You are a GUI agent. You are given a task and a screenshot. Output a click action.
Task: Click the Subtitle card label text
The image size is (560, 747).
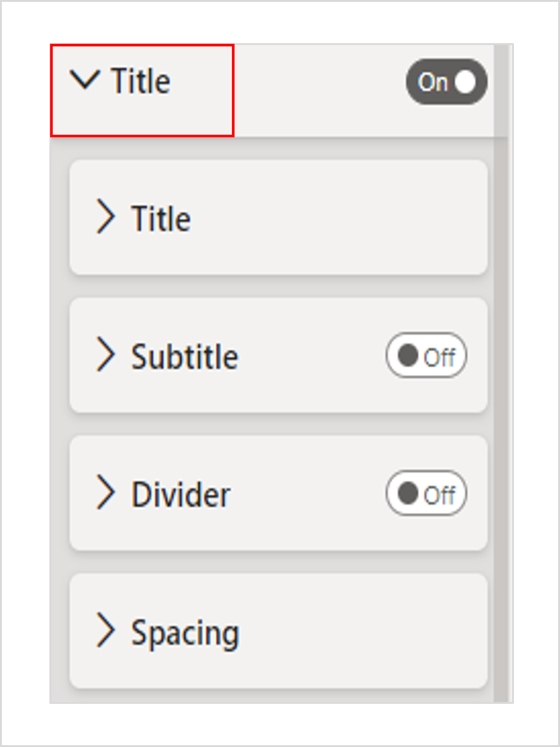(x=185, y=357)
